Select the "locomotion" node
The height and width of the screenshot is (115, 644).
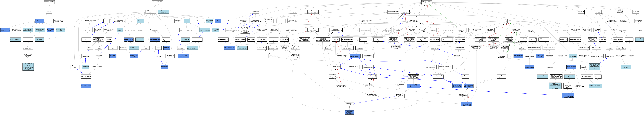[581, 11]
